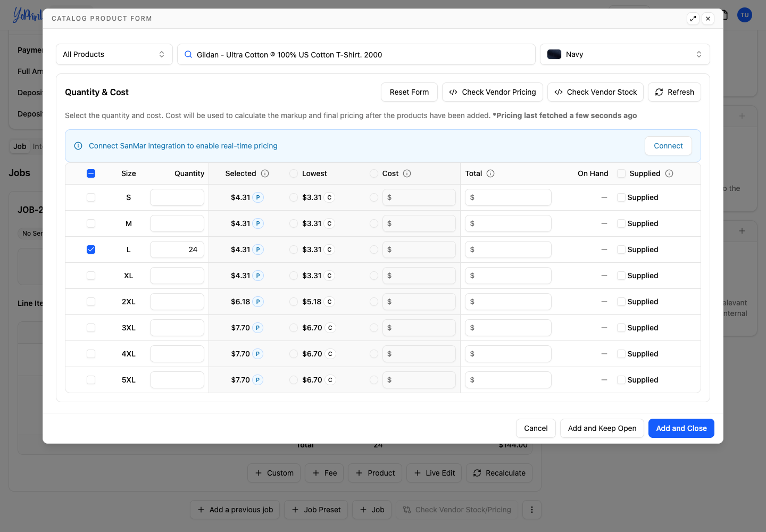The width and height of the screenshot is (766, 532).
Task: Click Recalculate button in background page
Action: tap(499, 473)
